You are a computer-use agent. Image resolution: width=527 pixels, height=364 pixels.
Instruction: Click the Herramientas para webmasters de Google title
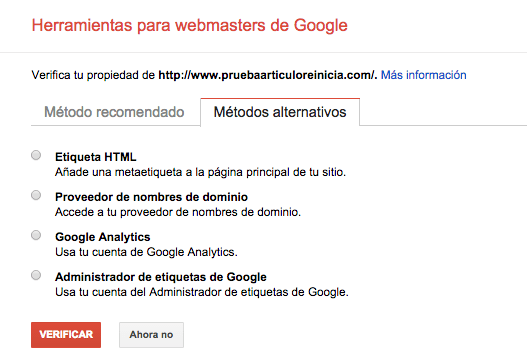(x=190, y=26)
